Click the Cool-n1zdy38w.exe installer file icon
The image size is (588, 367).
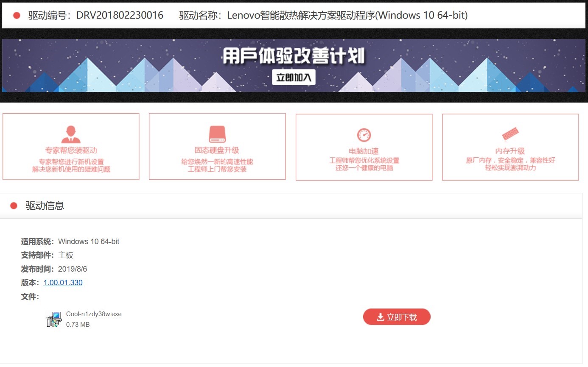(x=54, y=319)
